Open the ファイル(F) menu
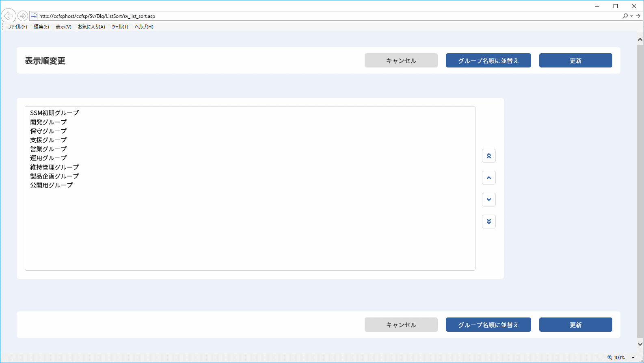644x363 pixels. coord(17,27)
